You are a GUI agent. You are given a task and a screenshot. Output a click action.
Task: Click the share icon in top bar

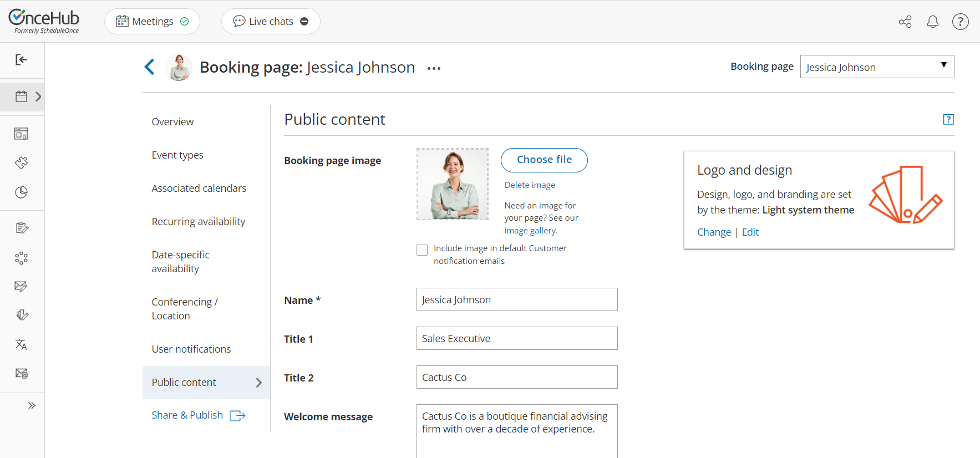pyautogui.click(x=905, y=22)
